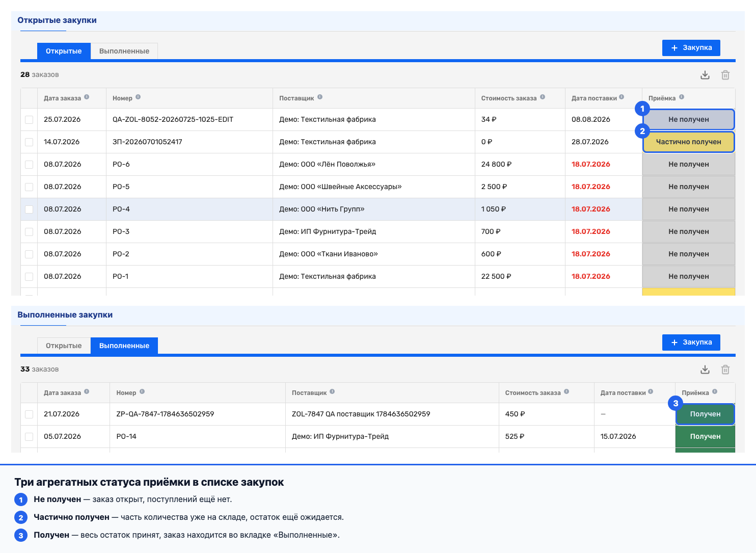The image size is (756, 553).
Task: Check the row for order PO-14
Action: coord(29,437)
